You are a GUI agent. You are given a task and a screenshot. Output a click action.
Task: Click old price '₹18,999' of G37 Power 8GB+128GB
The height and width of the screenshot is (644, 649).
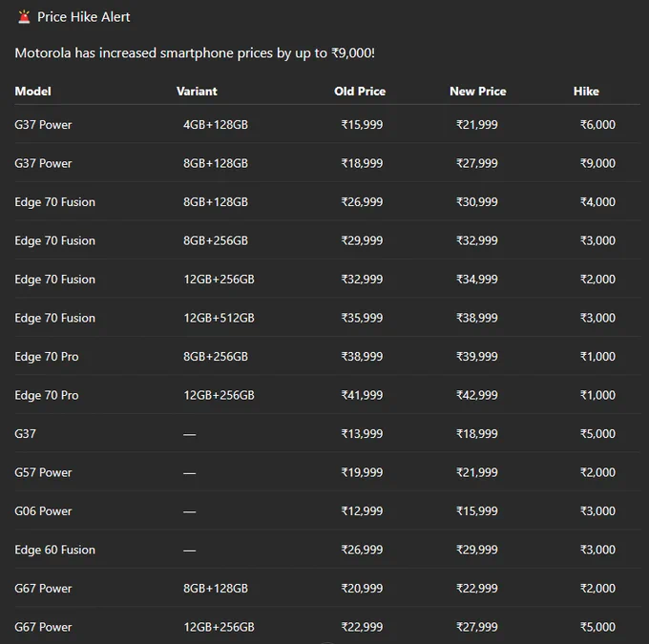362,163
